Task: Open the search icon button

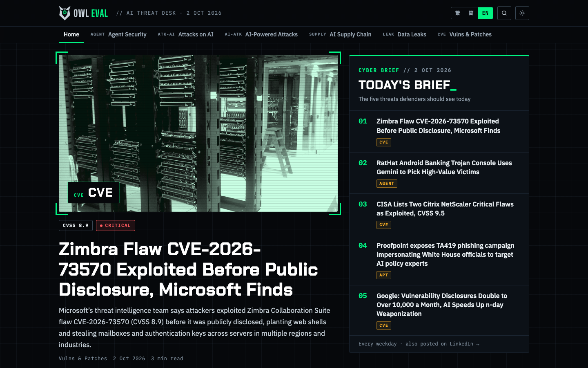Action: pos(504,13)
